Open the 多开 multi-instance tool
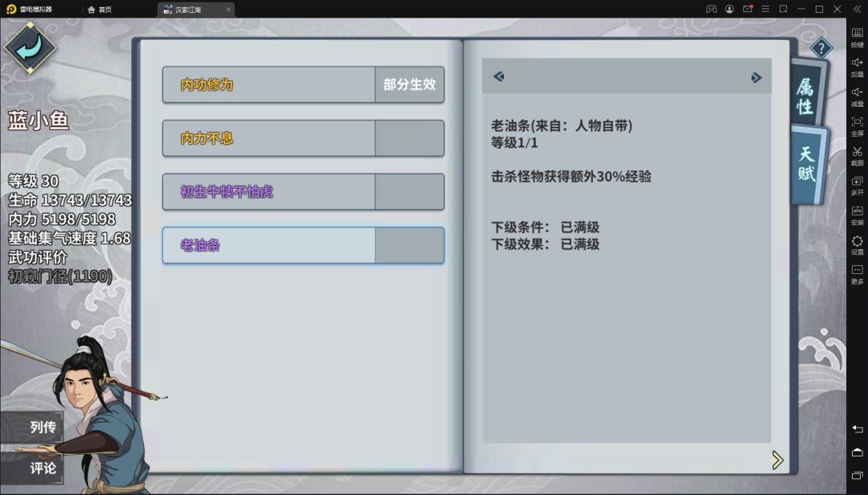868x495 pixels. pyautogui.click(x=857, y=186)
